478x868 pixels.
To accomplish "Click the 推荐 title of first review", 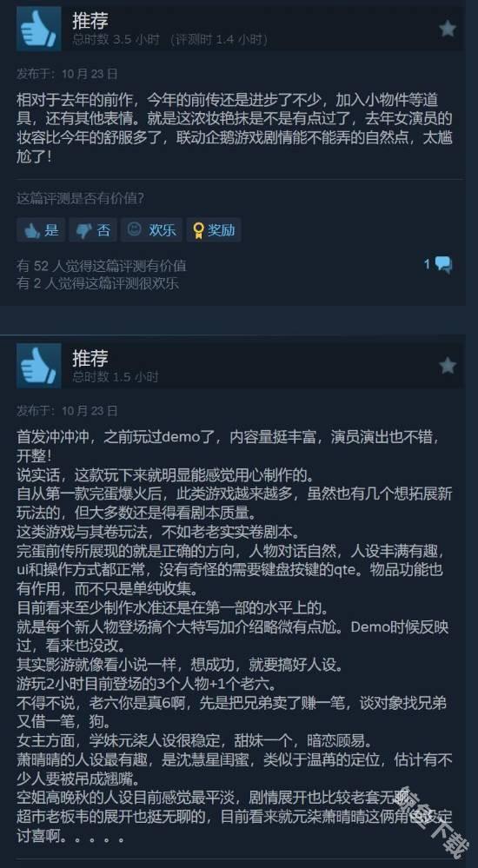I will point(90,21).
